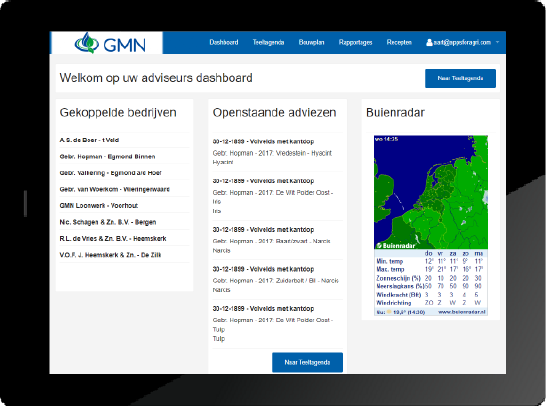Click the Min. temp row label

click(x=389, y=261)
